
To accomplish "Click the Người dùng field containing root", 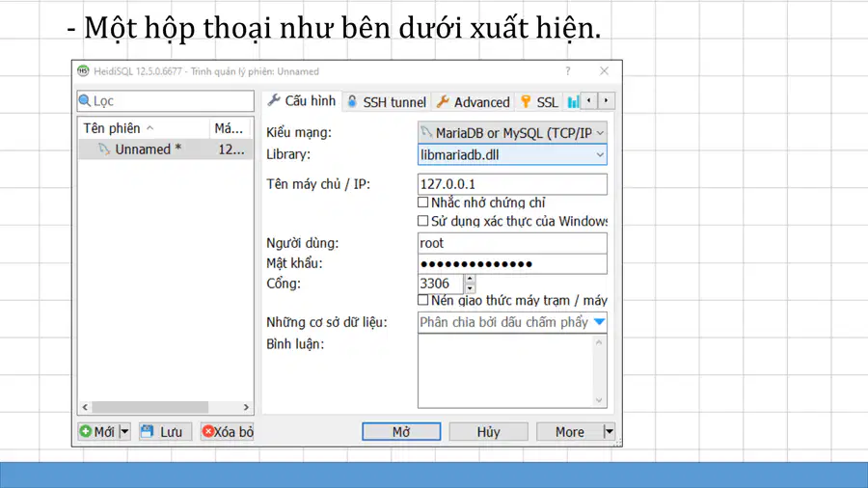I will [x=512, y=243].
